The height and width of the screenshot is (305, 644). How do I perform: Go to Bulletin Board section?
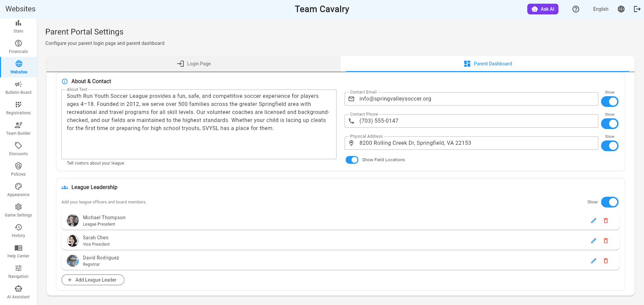pos(18,88)
